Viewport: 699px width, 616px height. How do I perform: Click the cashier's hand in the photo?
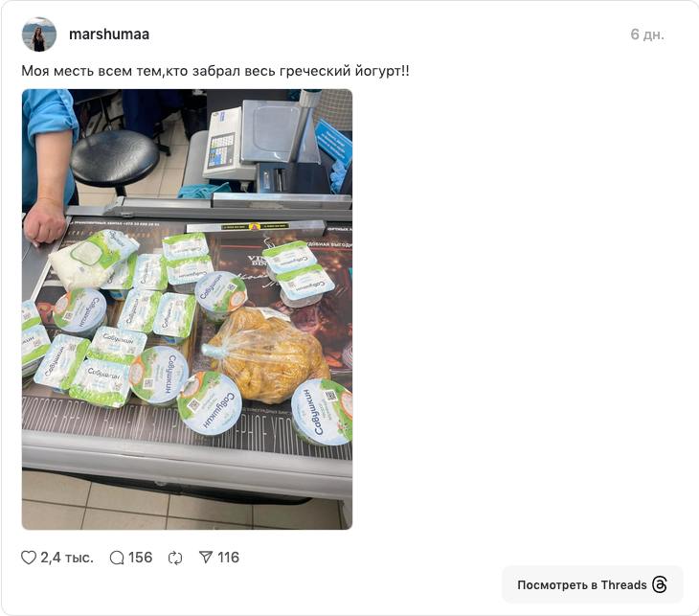pyautogui.click(x=45, y=221)
